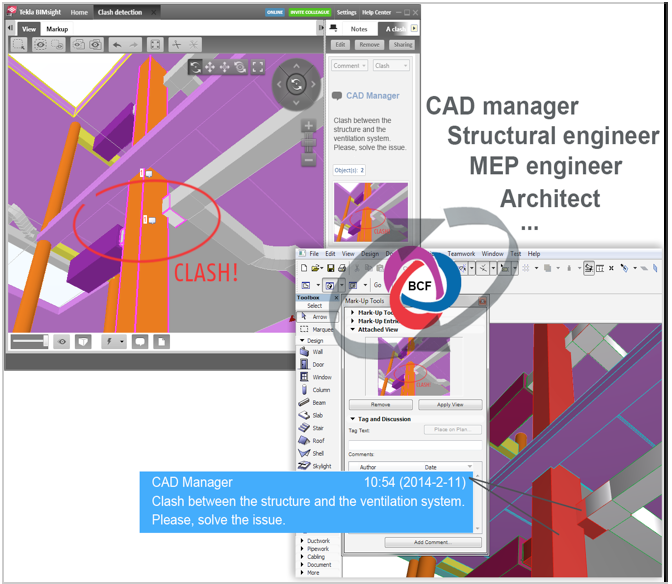The image size is (672, 584).
Task: Click the Invite Colleague button
Action: coord(309,12)
